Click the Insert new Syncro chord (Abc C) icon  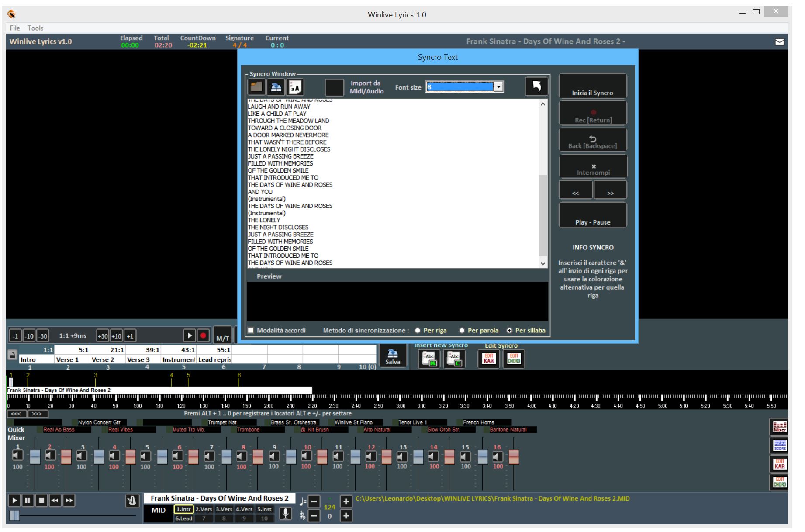point(454,359)
